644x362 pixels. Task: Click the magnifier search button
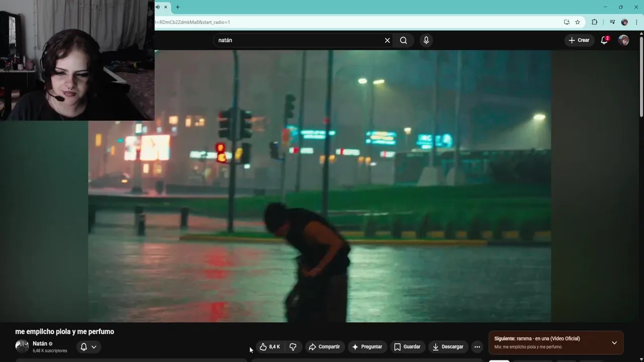click(404, 40)
